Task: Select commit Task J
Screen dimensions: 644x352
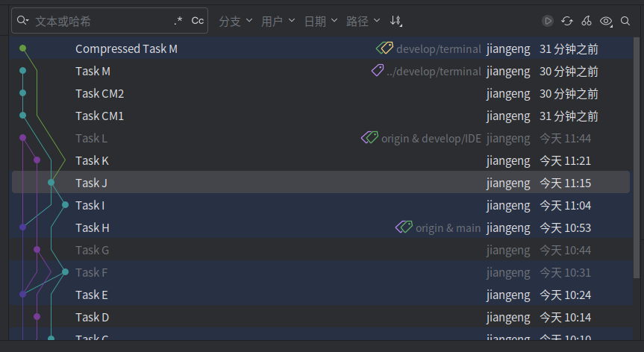Action: click(321, 182)
